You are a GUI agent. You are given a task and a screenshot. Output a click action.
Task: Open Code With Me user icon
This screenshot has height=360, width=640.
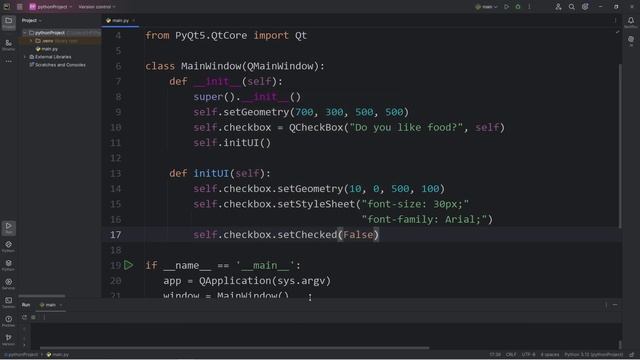[x=558, y=7]
